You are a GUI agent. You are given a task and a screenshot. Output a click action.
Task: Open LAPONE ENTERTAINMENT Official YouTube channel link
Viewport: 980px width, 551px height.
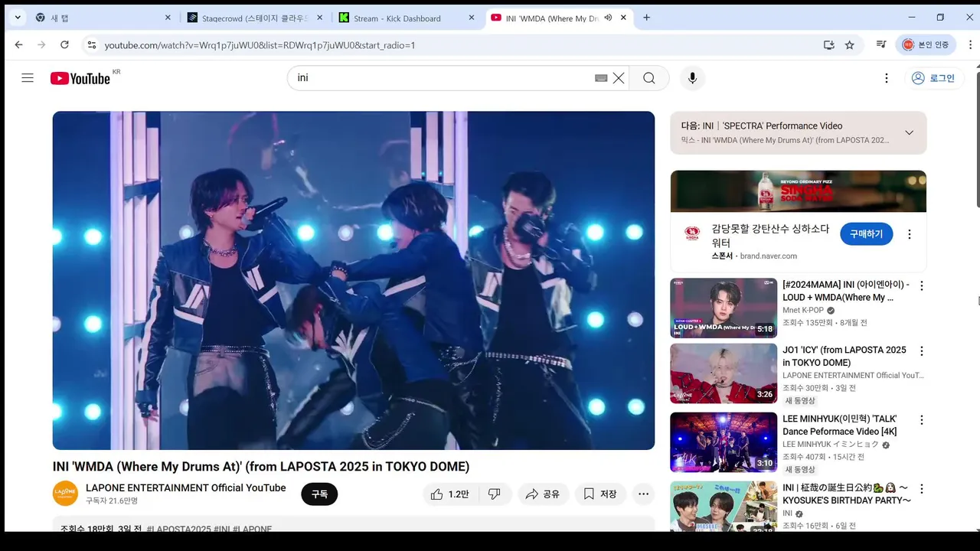(x=186, y=487)
